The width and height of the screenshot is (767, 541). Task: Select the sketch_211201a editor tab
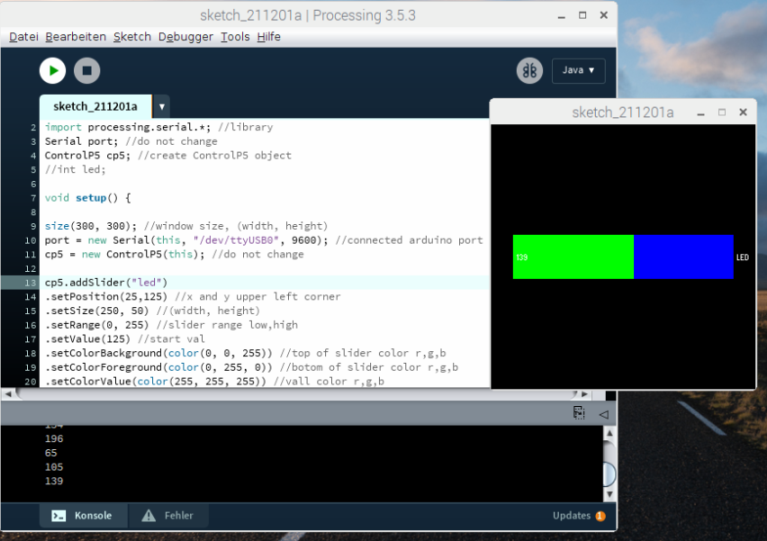click(x=95, y=106)
